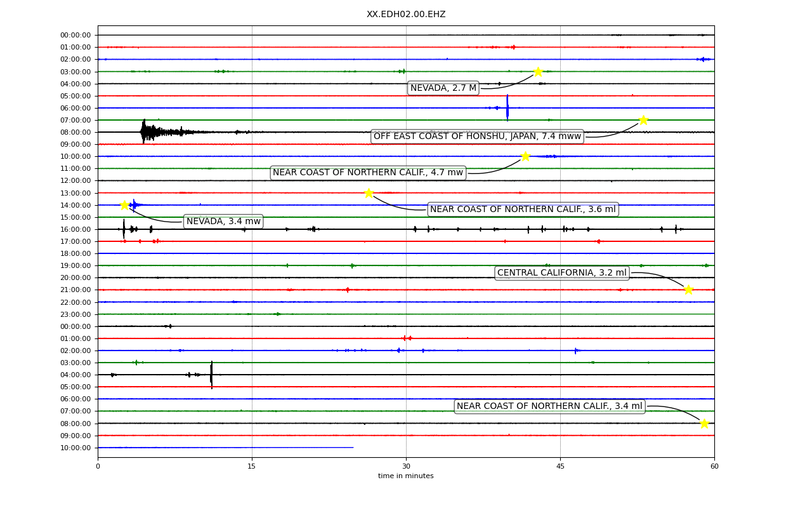Screen dimensions: 812x508
Task: Click the tall black spike on the second 04:00:00 trace
Action: tap(212, 375)
